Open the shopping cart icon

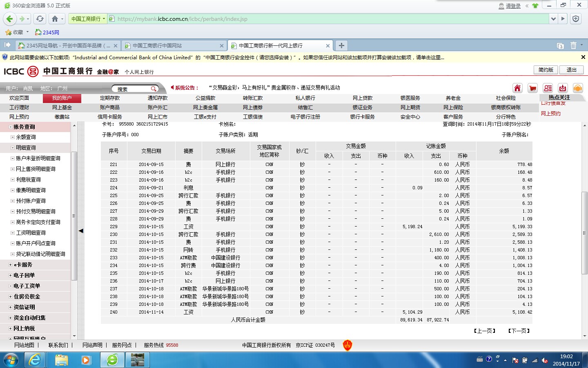pos(532,88)
